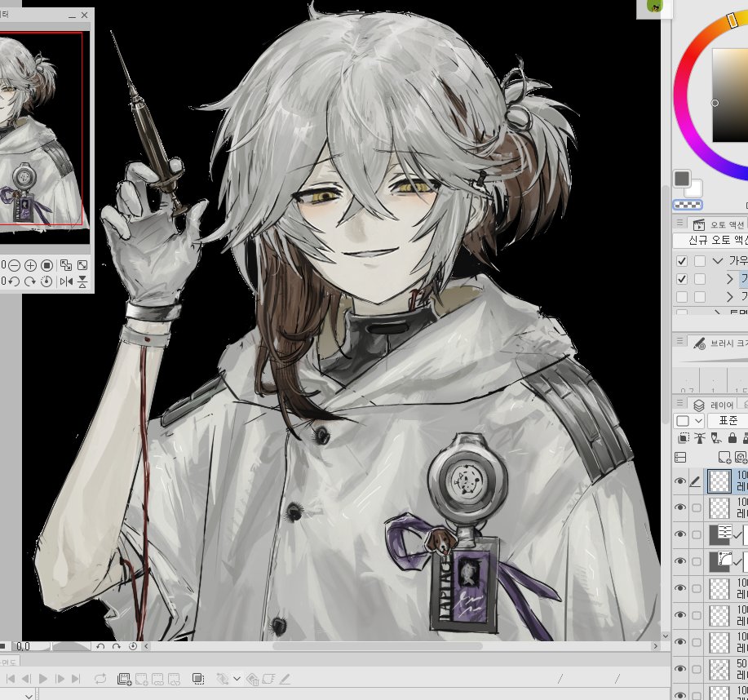Image resolution: width=748 pixels, height=700 pixels.
Task: Flip canvas vertically in the Navigator
Action: click(x=82, y=281)
